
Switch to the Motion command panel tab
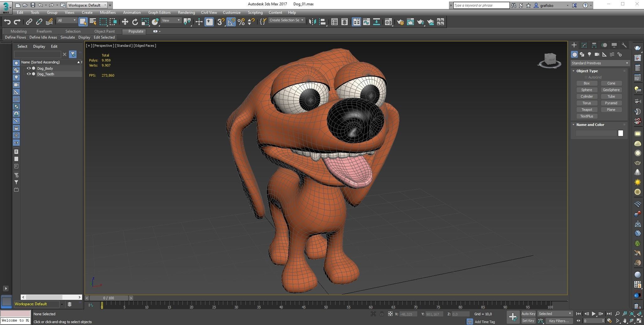click(x=604, y=45)
